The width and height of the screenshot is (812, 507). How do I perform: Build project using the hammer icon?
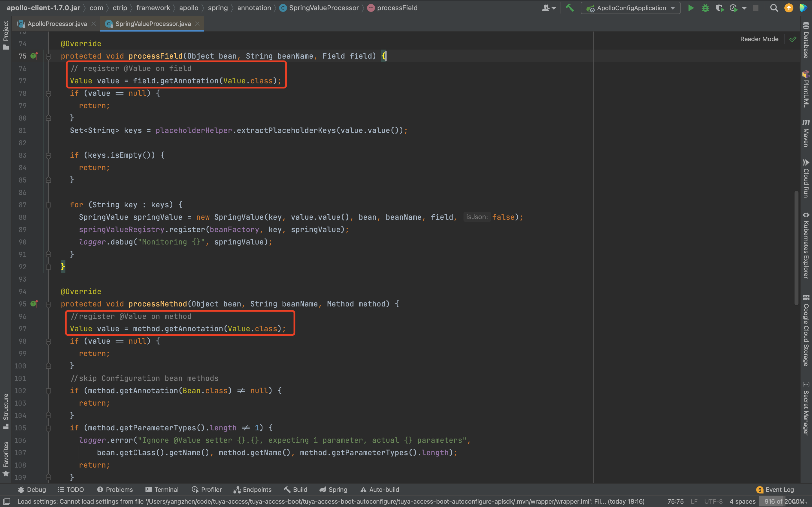570,8
